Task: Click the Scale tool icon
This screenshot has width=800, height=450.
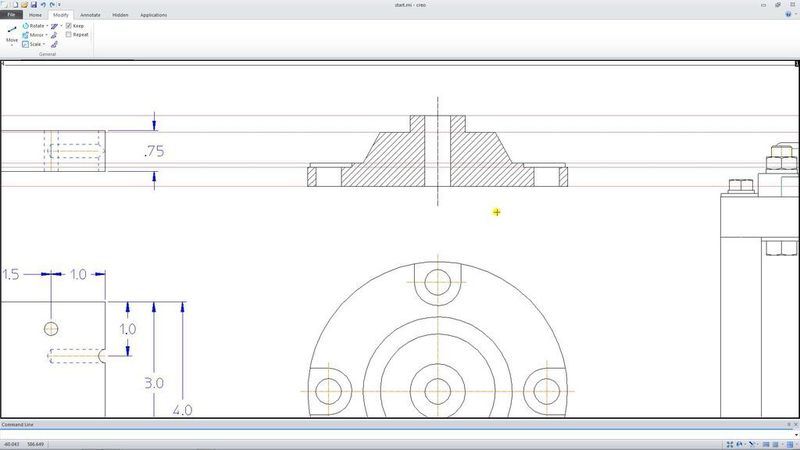Action: tap(26, 44)
